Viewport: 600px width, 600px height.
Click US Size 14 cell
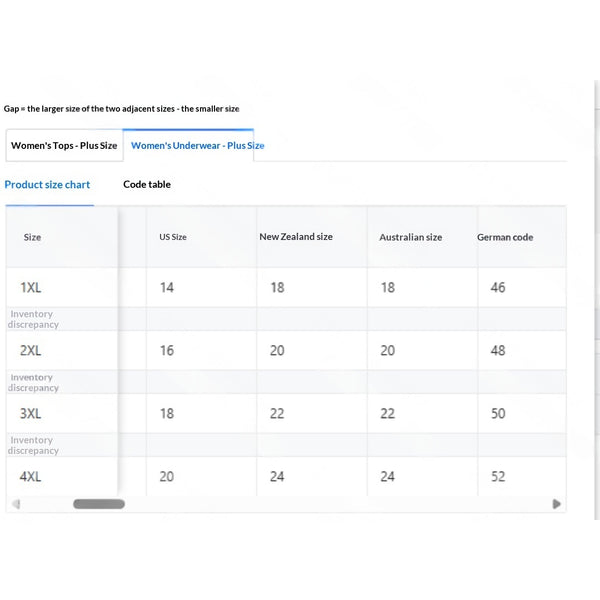point(167,287)
